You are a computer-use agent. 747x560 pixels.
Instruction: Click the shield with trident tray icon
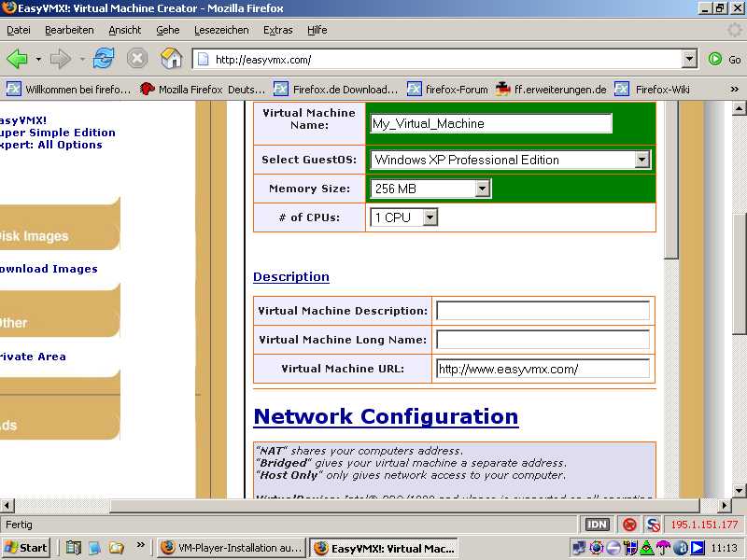(x=629, y=548)
